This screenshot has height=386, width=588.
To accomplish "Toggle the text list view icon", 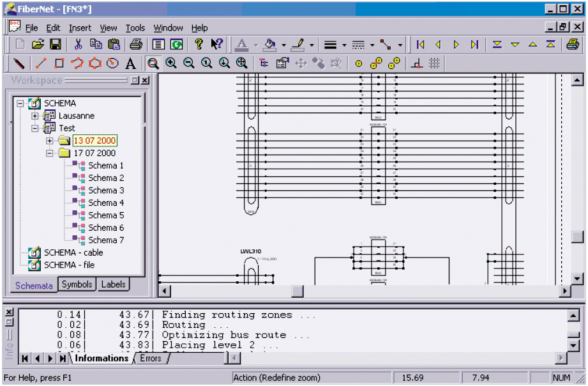I will coord(158,44).
